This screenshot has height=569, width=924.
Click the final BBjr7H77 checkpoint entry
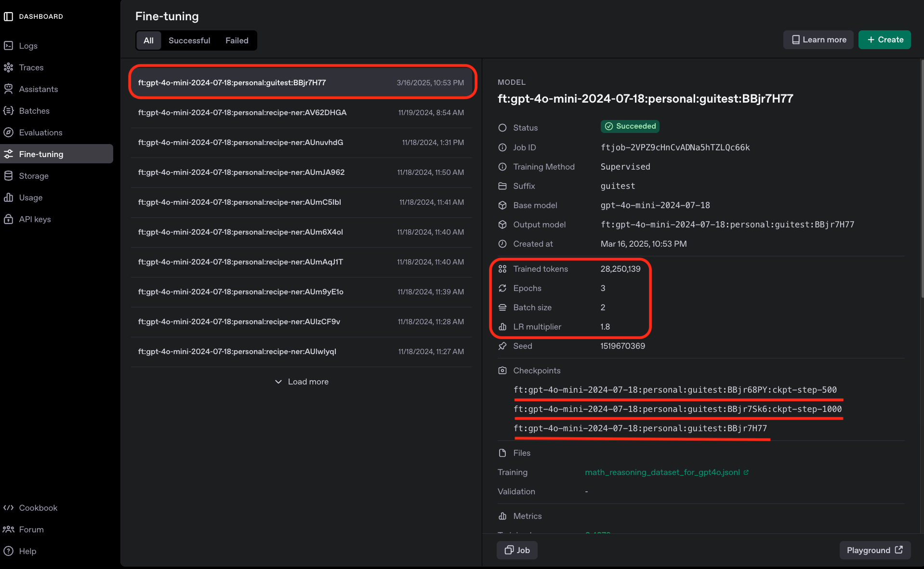pos(640,428)
